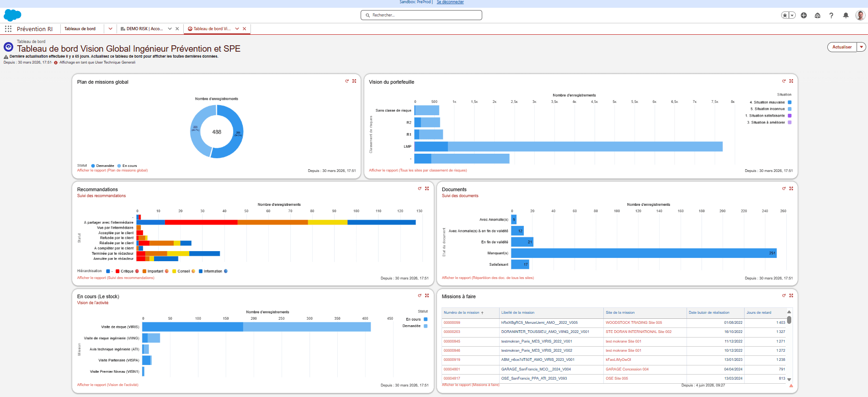Image resolution: width=868 pixels, height=397 pixels.
Task: Expand the Recommandations widget to fullscreen
Action: click(427, 188)
